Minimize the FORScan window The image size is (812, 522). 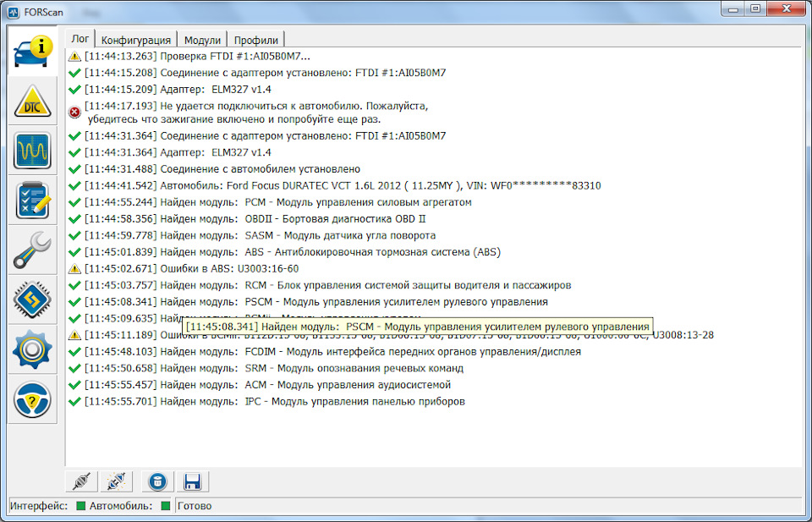[732, 8]
